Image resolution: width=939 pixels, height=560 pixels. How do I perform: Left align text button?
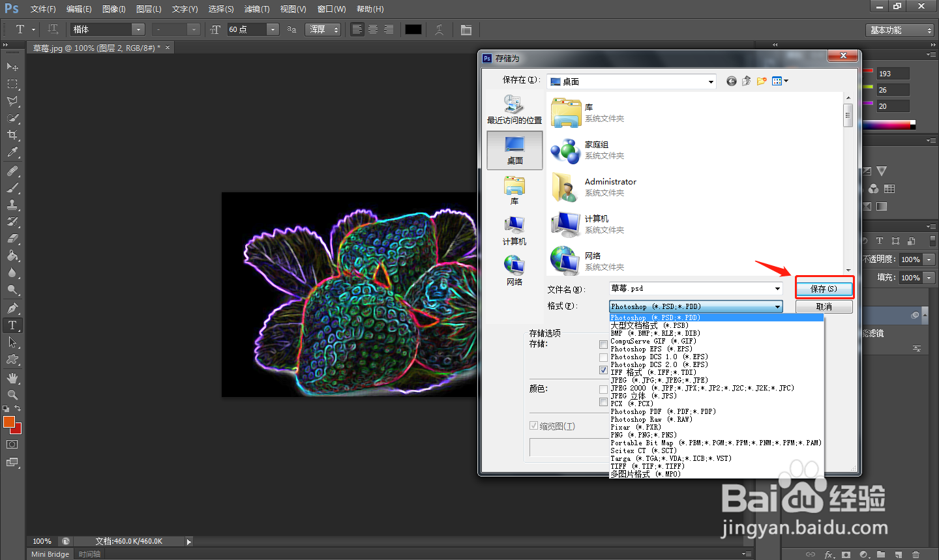pos(357,29)
